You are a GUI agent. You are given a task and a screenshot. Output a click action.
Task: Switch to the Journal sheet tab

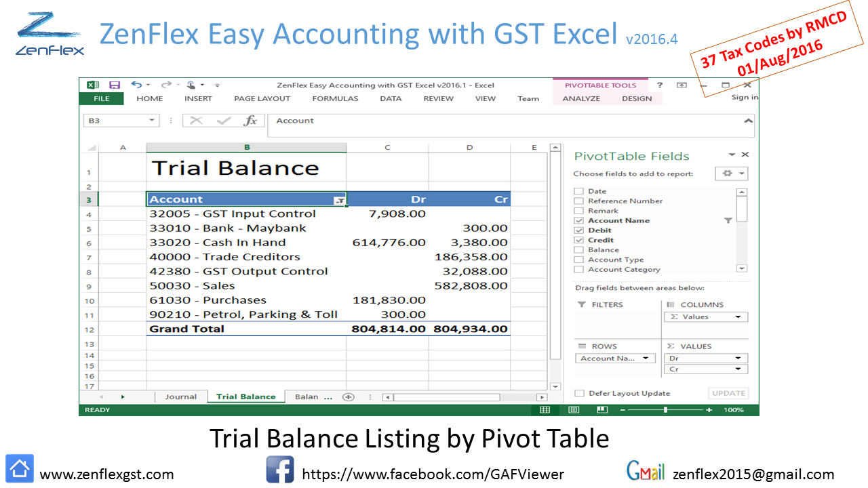coord(181,397)
